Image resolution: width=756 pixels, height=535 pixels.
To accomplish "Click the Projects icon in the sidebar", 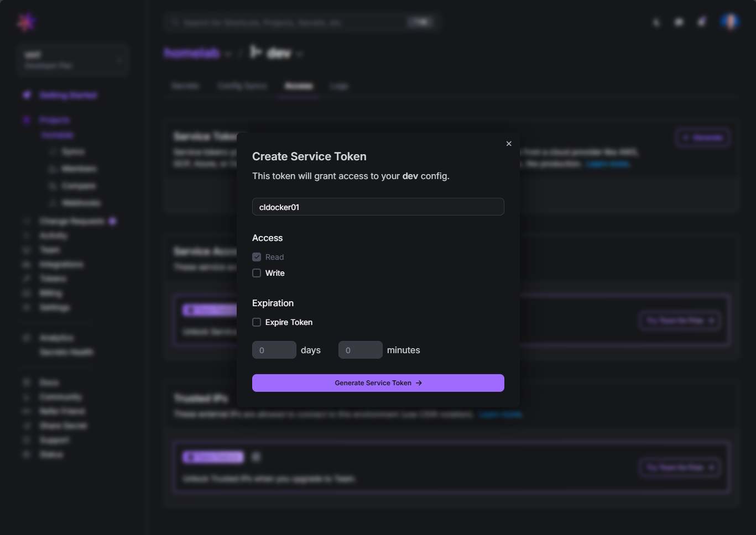I will 27,120.
